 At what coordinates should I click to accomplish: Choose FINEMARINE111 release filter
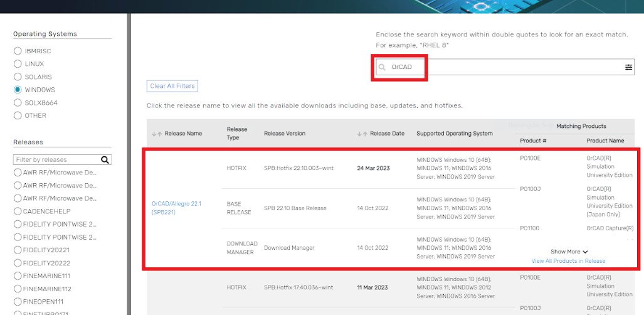tap(18, 276)
